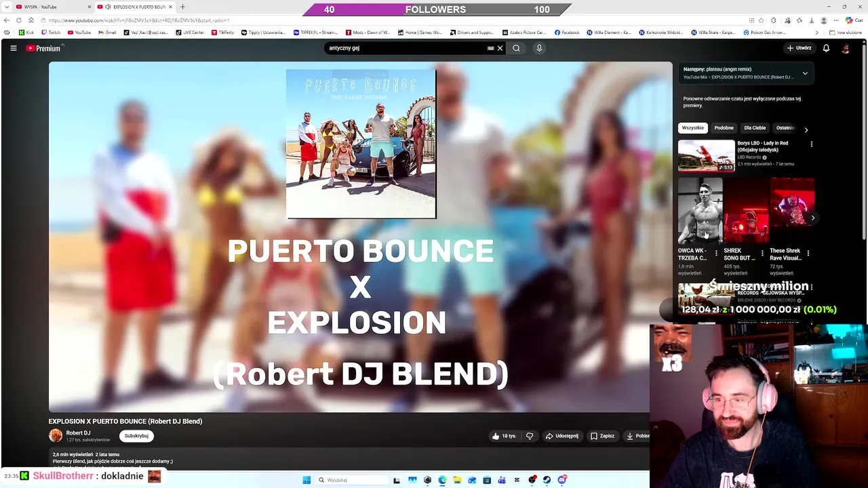Open options for Borys LBD video

coord(811,144)
